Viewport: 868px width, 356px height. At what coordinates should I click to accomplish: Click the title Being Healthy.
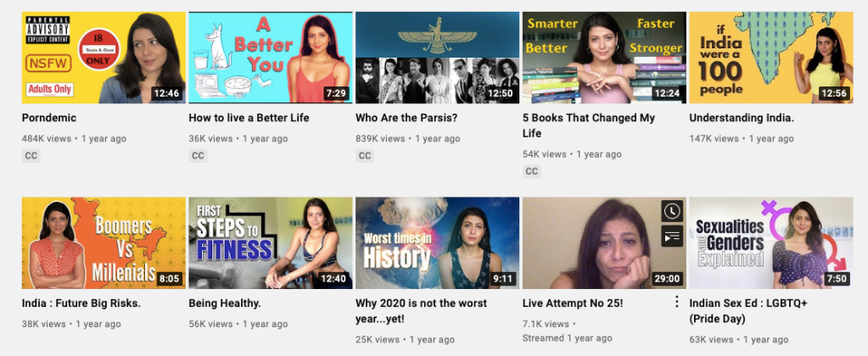coord(225,303)
